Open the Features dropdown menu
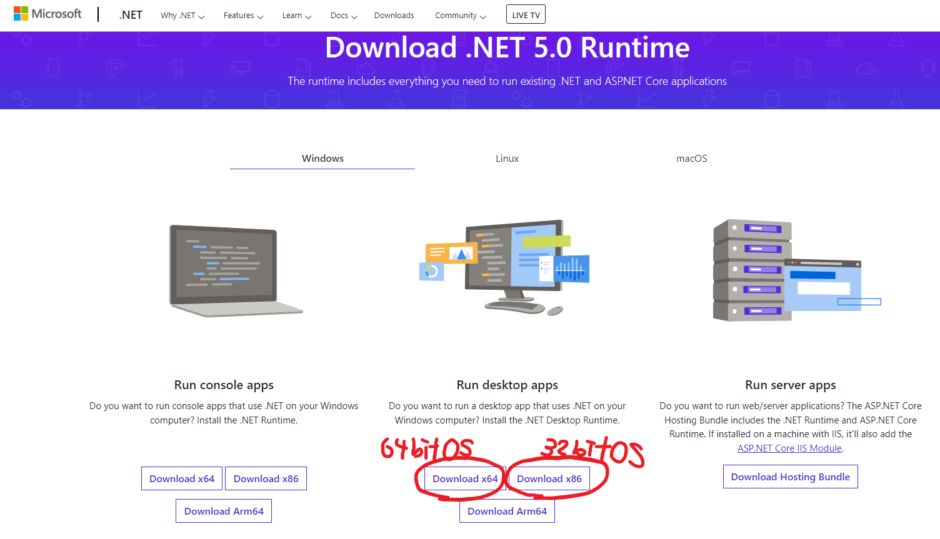The height and width of the screenshot is (539, 940). 243,16
